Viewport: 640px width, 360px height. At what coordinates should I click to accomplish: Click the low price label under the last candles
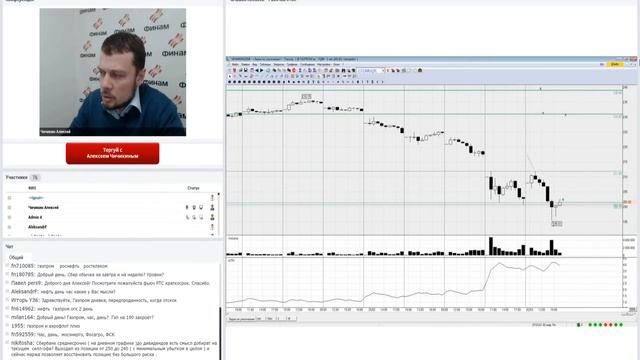557,224
